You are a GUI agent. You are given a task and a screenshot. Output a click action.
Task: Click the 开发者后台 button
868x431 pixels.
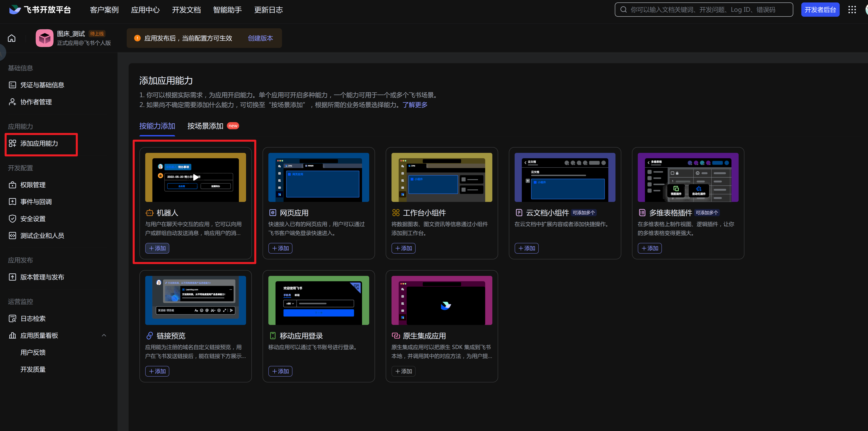pyautogui.click(x=820, y=10)
